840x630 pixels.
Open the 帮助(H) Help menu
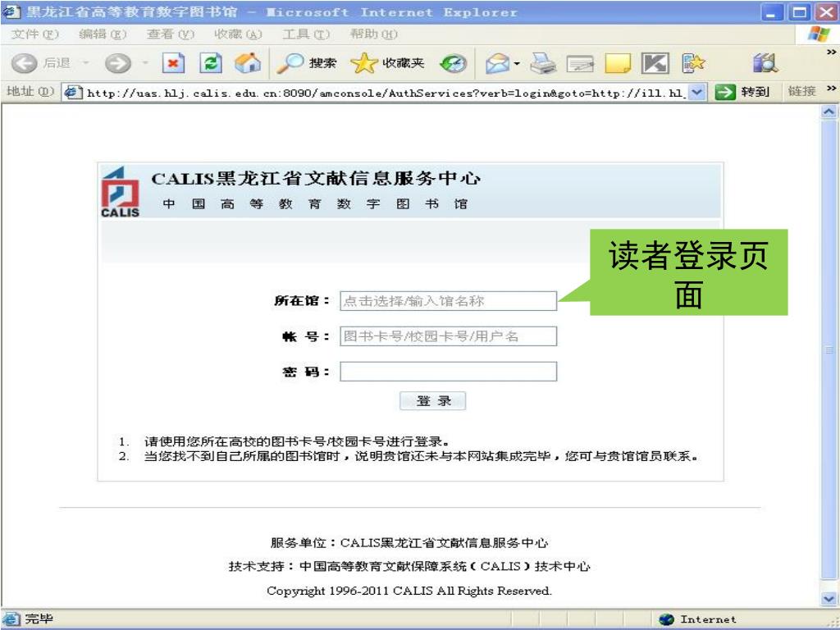tap(374, 34)
